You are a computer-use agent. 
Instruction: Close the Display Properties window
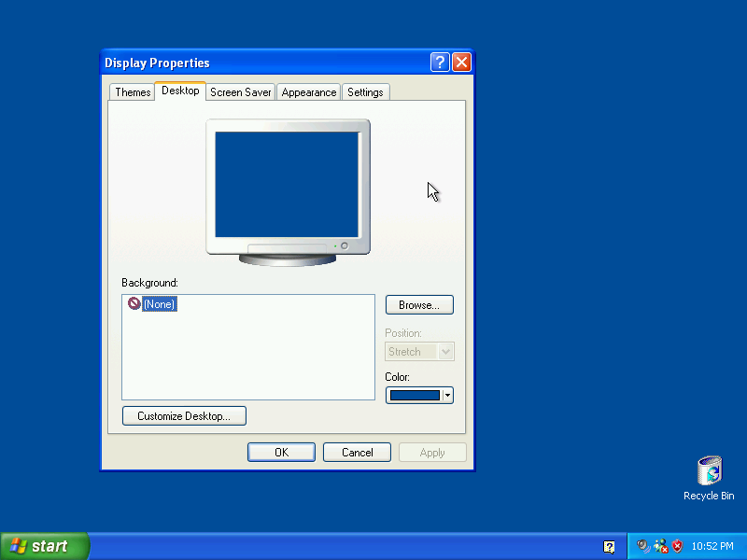[461, 63]
